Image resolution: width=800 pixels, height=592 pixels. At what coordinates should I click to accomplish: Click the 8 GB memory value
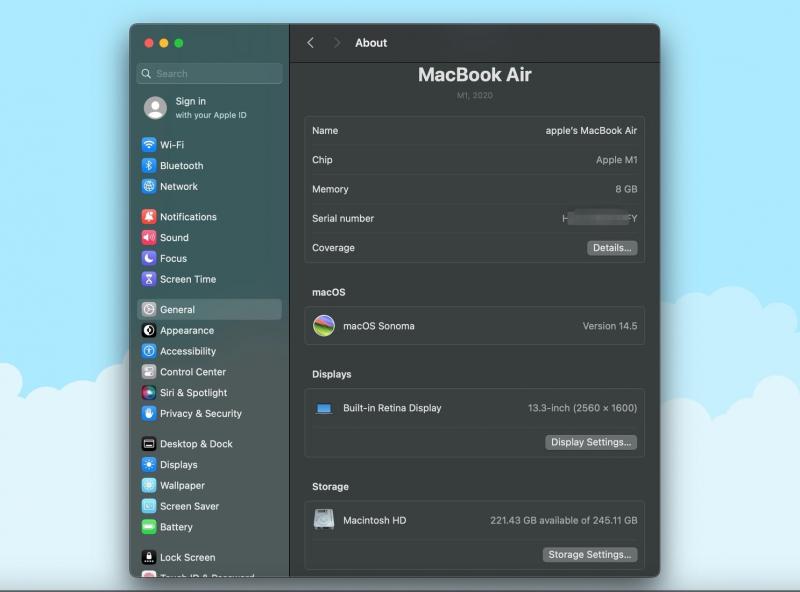[x=626, y=189]
